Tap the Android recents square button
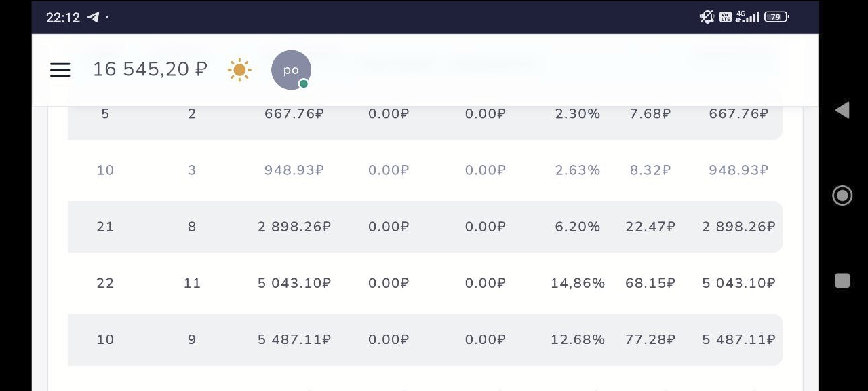 coord(842,281)
